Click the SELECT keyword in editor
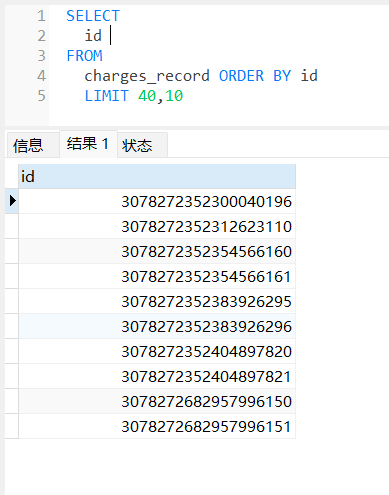Viewport: 389px width, 495px height. (93, 16)
